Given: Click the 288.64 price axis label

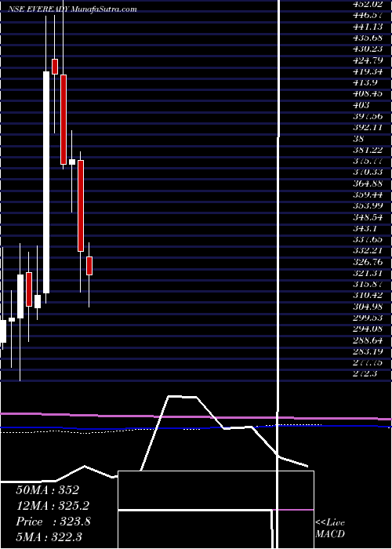Looking at the screenshot, I should 369,340.
